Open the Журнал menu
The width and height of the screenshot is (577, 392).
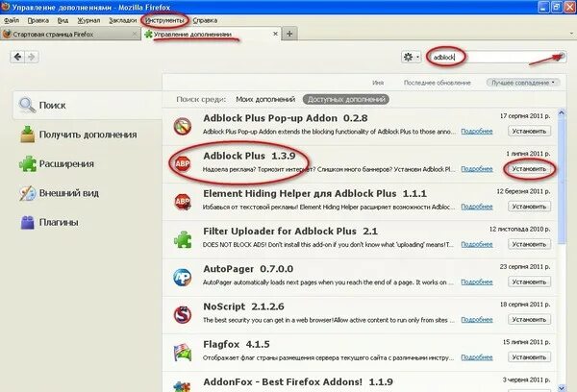88,20
